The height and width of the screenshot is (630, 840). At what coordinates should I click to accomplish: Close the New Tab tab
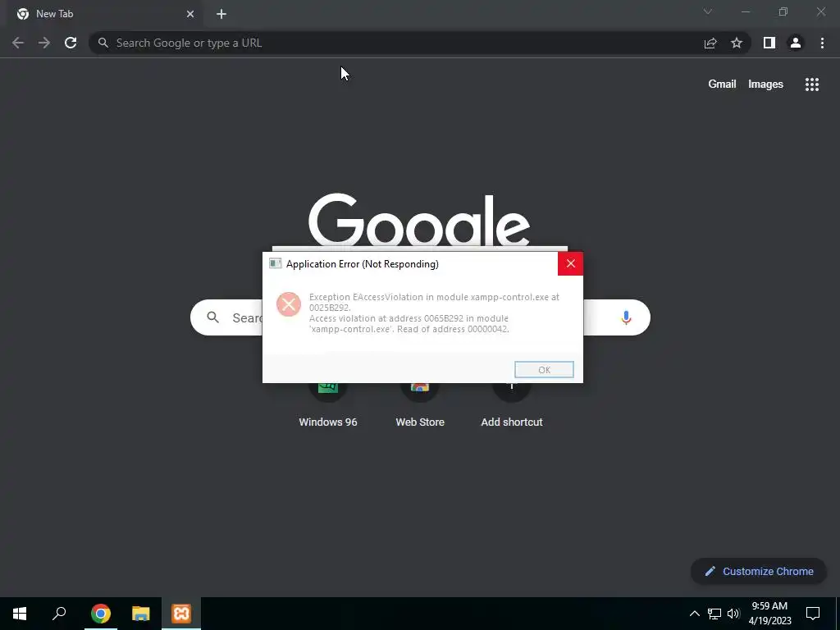pos(190,14)
